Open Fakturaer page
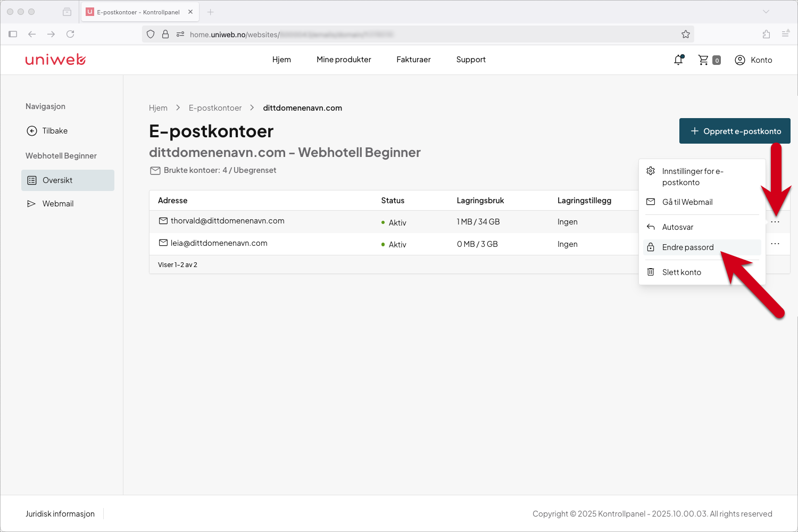798x532 pixels. [x=413, y=60]
